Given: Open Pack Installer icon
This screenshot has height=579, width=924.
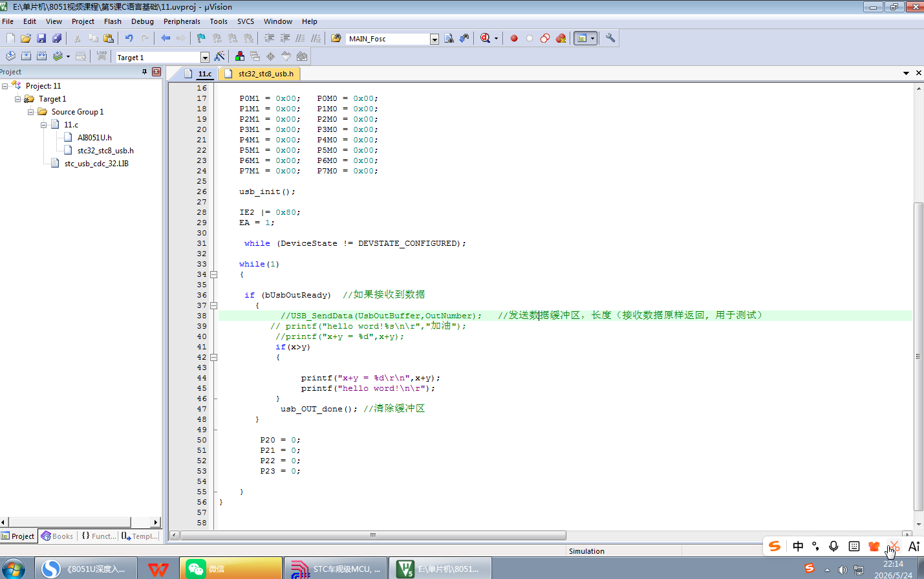Looking at the screenshot, I should pos(301,56).
